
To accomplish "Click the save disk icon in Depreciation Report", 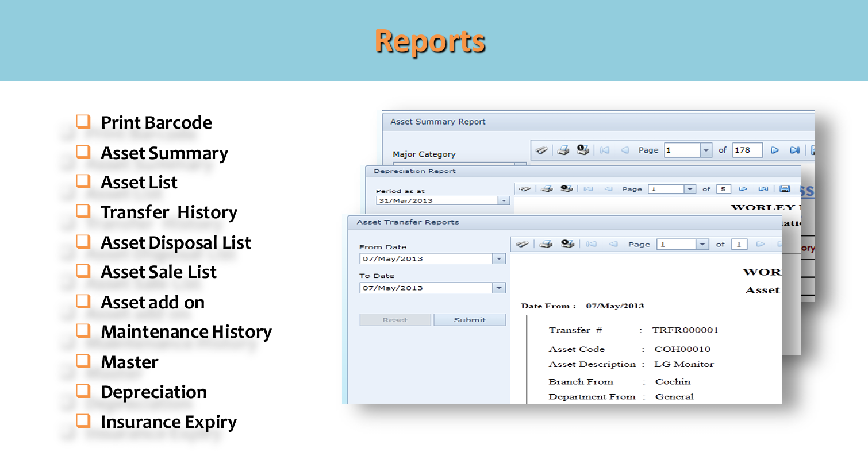I will point(785,189).
